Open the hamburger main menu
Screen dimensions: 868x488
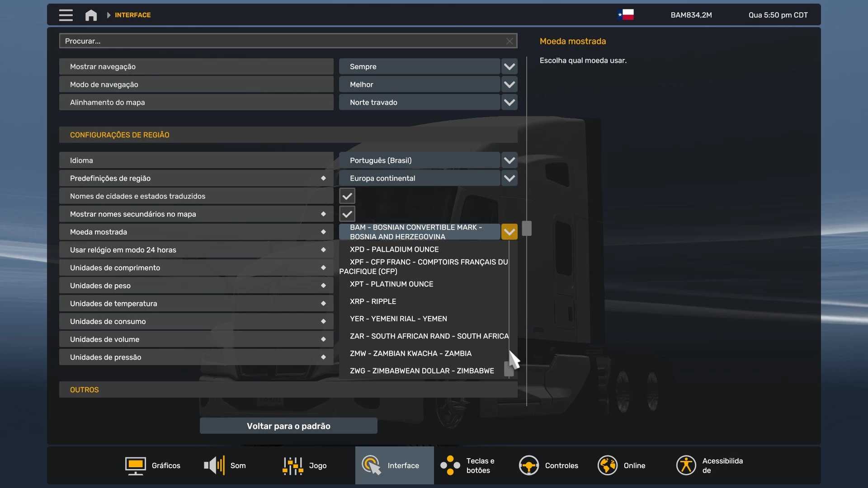coord(66,15)
